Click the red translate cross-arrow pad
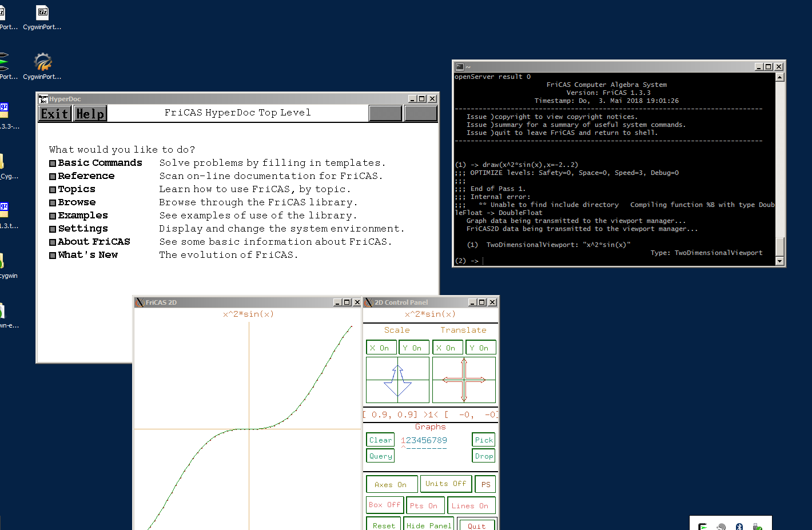Viewport: 812px width, 530px height. coord(464,380)
